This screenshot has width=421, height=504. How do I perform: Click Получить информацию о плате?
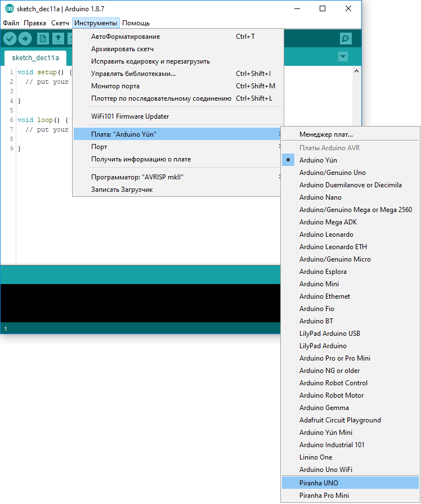coord(178,159)
